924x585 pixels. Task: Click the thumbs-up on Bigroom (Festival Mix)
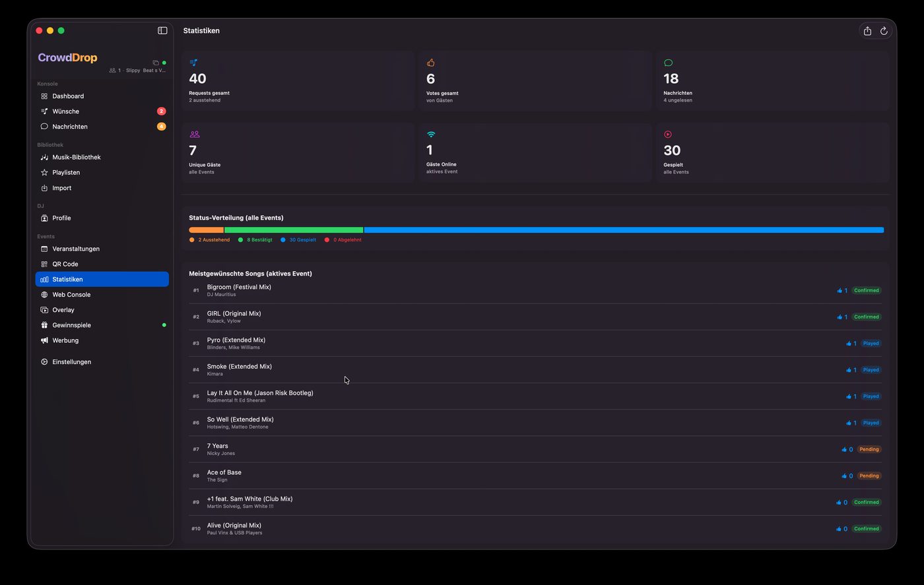click(x=840, y=291)
